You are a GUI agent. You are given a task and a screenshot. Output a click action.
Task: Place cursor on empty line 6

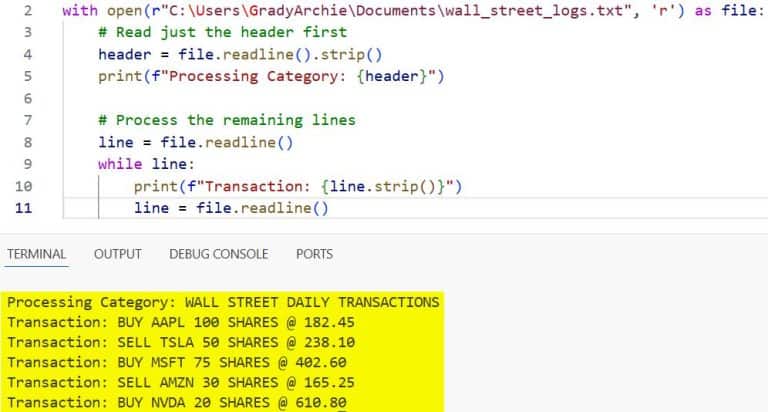(300, 98)
